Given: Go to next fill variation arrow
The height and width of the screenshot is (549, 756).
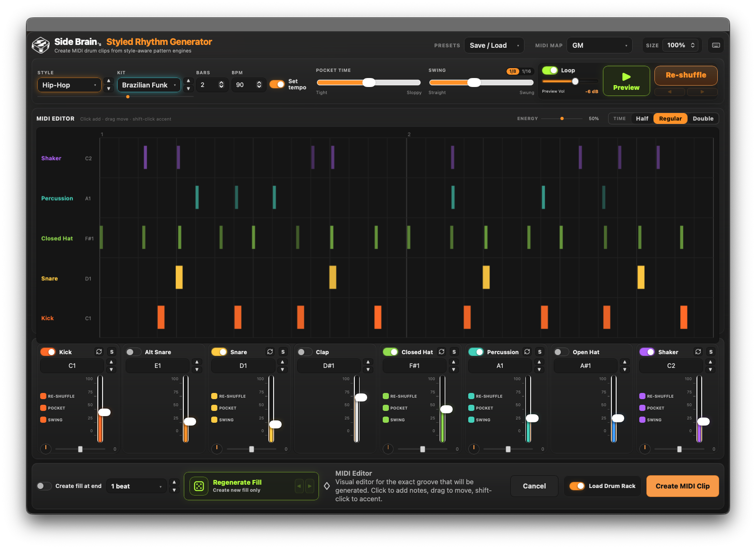Looking at the screenshot, I should click(309, 486).
